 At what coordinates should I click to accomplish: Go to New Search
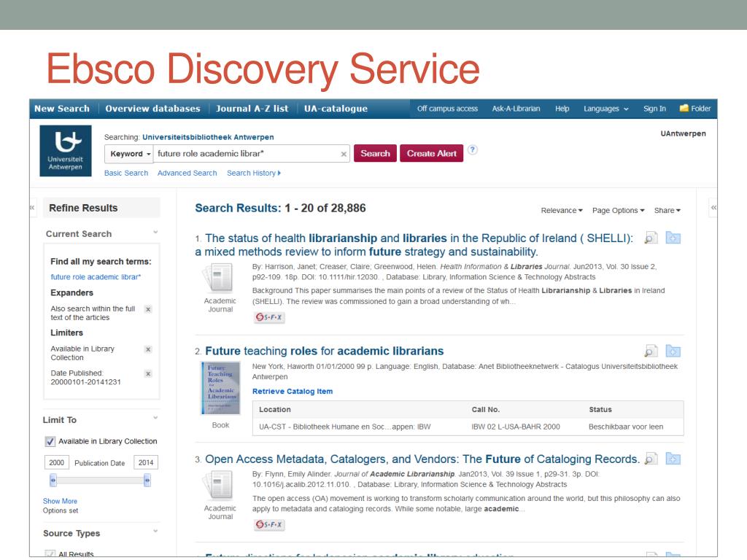coord(62,109)
